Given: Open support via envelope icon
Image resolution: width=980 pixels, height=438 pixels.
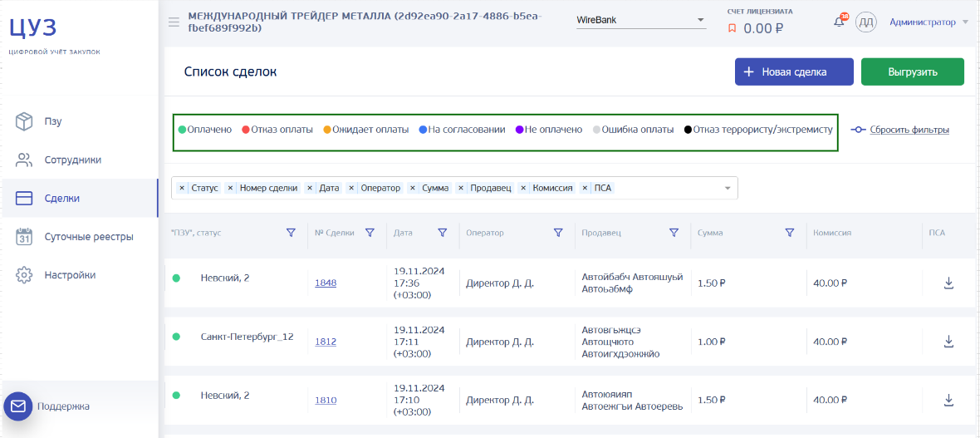Looking at the screenshot, I should pos(17,406).
